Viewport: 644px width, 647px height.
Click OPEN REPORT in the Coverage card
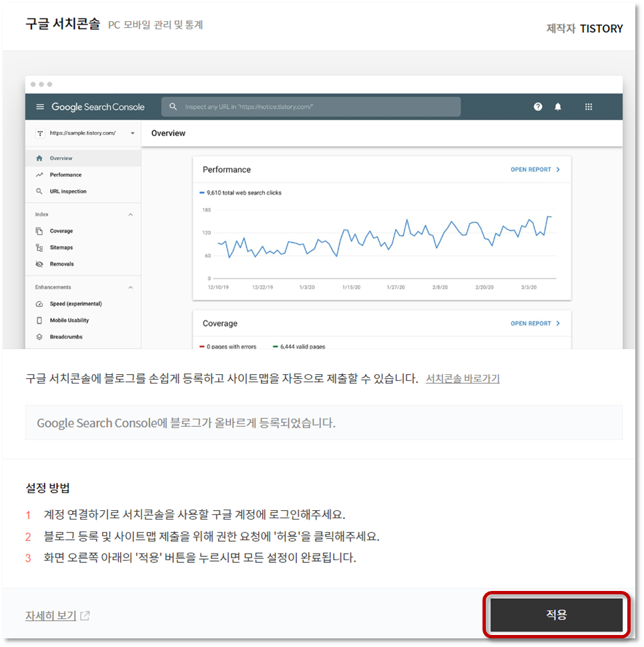(535, 323)
